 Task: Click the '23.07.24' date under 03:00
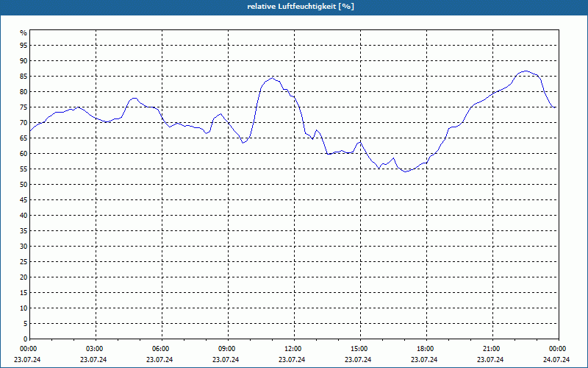coord(93,360)
